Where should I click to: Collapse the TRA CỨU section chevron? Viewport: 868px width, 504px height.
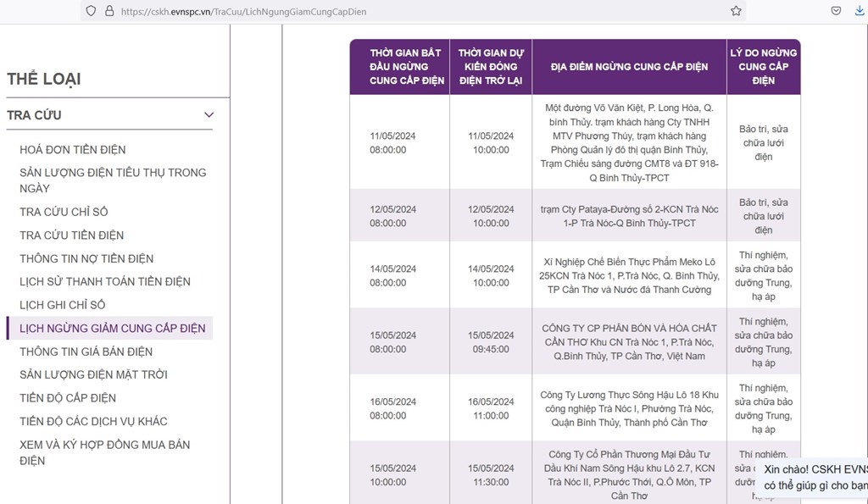click(x=209, y=115)
